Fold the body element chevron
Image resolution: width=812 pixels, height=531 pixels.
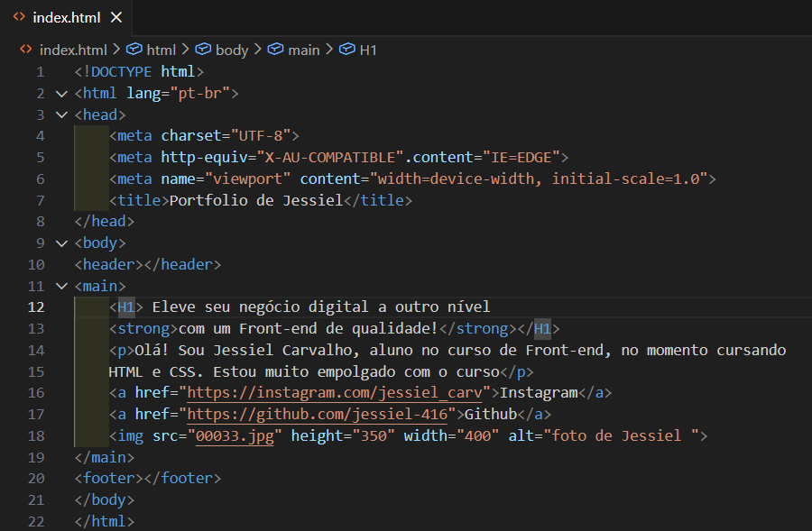[61, 243]
